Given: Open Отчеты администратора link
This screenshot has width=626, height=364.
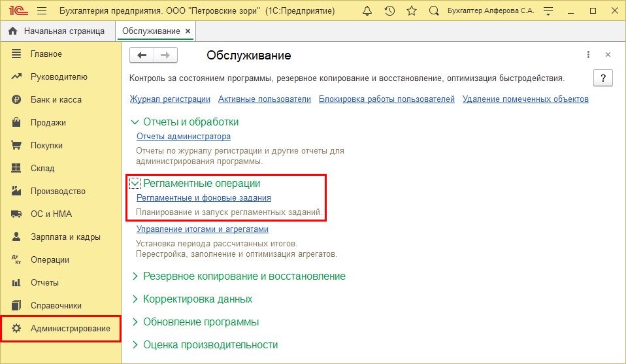Looking at the screenshot, I should pyautogui.click(x=183, y=136).
